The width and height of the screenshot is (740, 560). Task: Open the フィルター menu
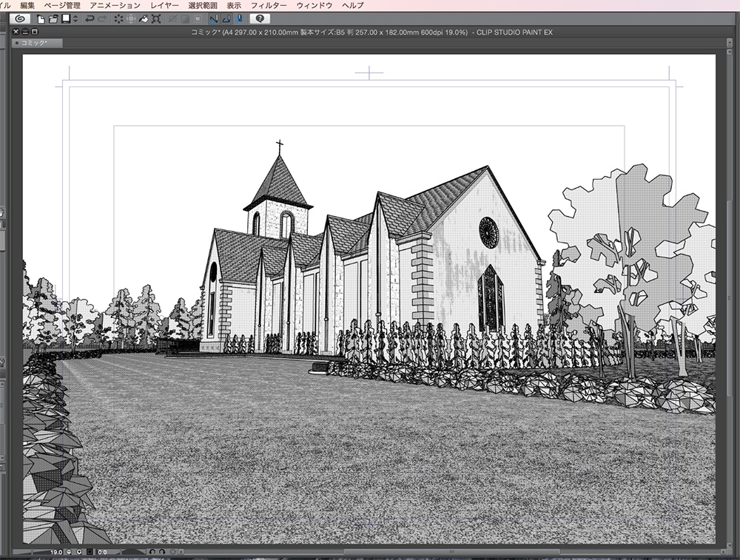[268, 5]
